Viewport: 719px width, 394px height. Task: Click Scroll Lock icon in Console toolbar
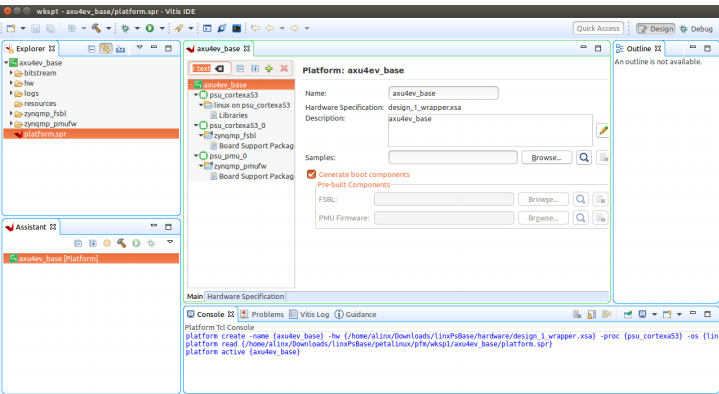point(592,314)
